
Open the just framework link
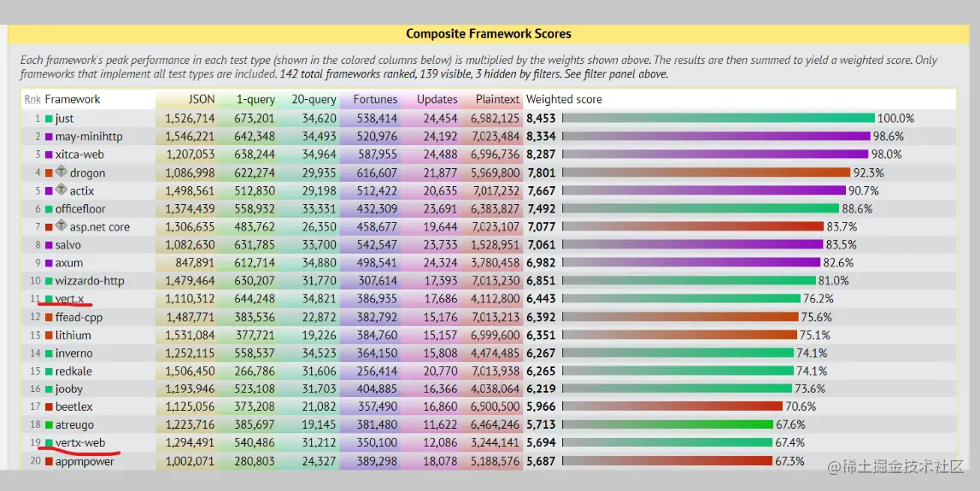click(x=64, y=119)
